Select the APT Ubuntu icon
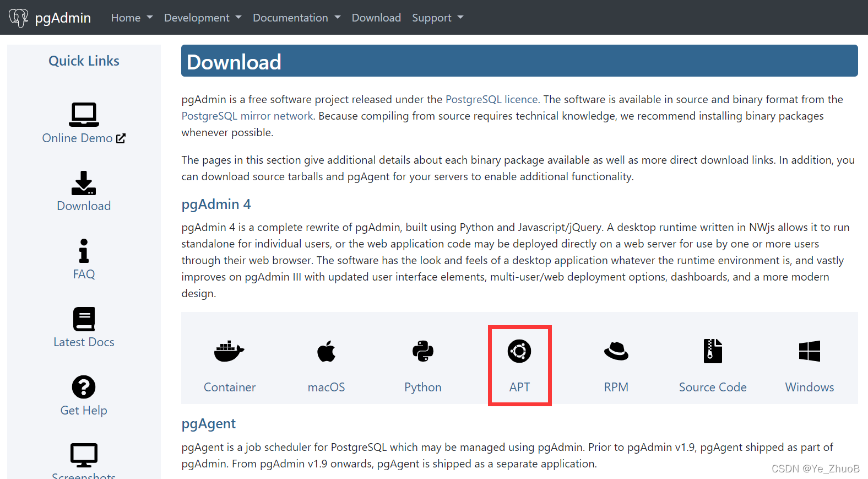868x479 pixels. tap(519, 351)
